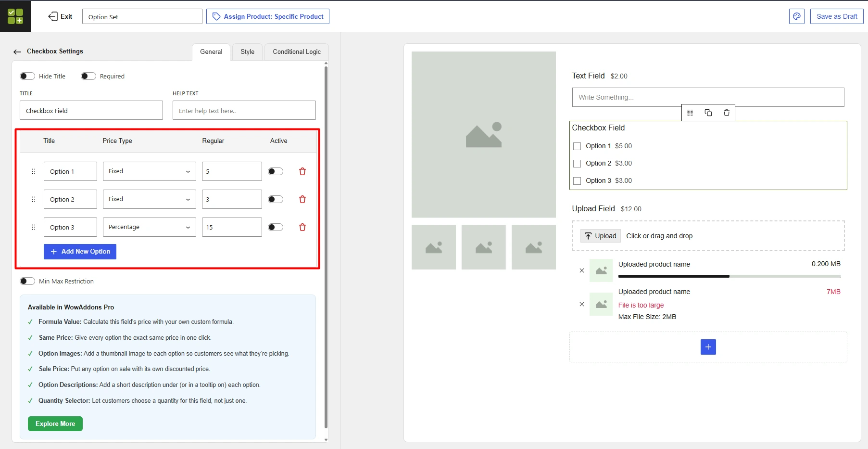This screenshot has width=868, height=449.
Task: Click Add New Option button
Action: (80, 252)
